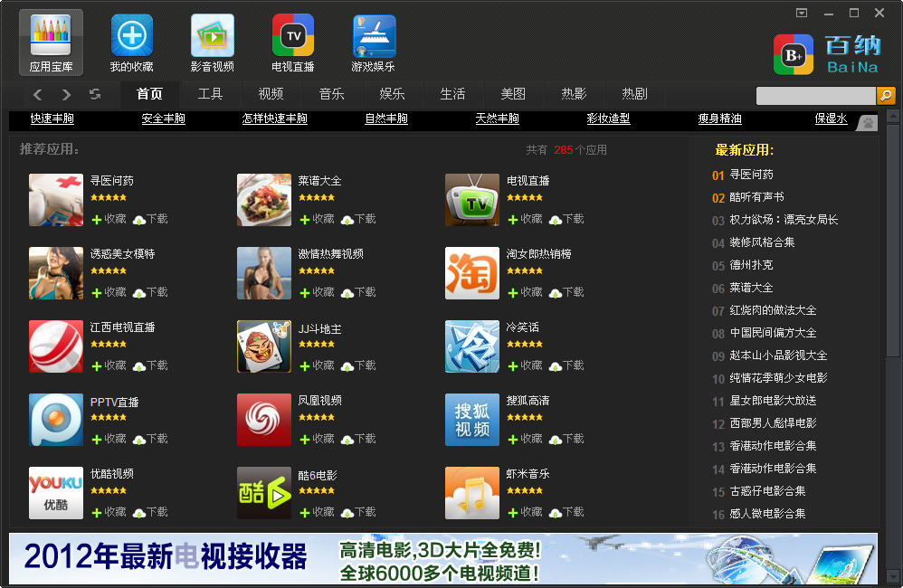Open the 菜谱大全 app thumbnail

pyautogui.click(x=264, y=200)
